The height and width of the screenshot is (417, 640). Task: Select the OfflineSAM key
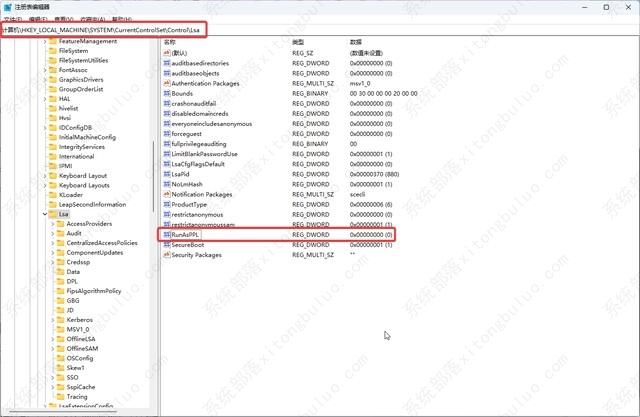82,348
